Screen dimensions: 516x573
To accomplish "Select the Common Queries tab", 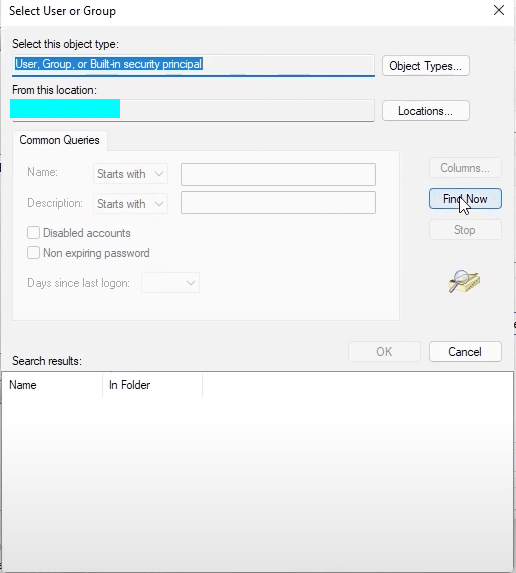I will tap(60, 140).
